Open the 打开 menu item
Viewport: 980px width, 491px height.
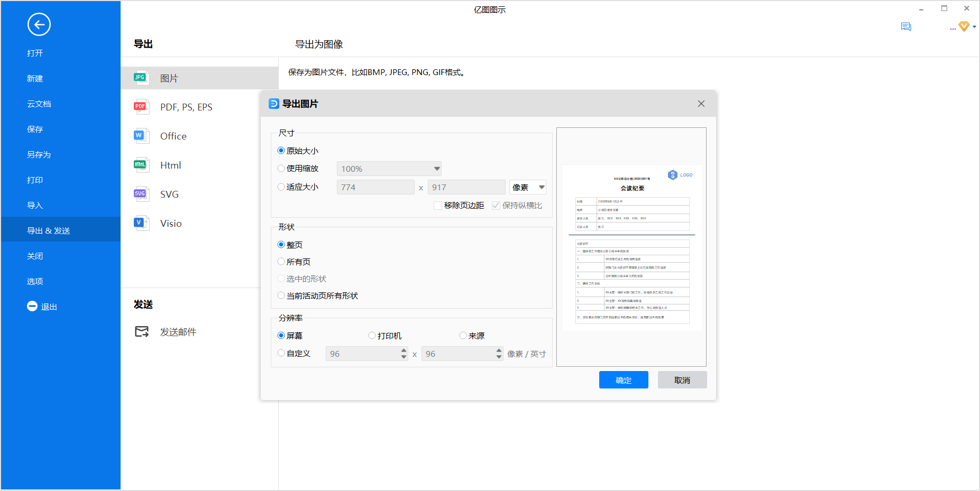tap(35, 53)
